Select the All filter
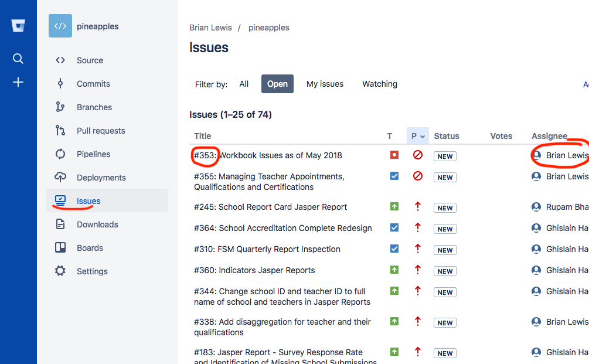The width and height of the screenshot is (589, 364). 244,84
